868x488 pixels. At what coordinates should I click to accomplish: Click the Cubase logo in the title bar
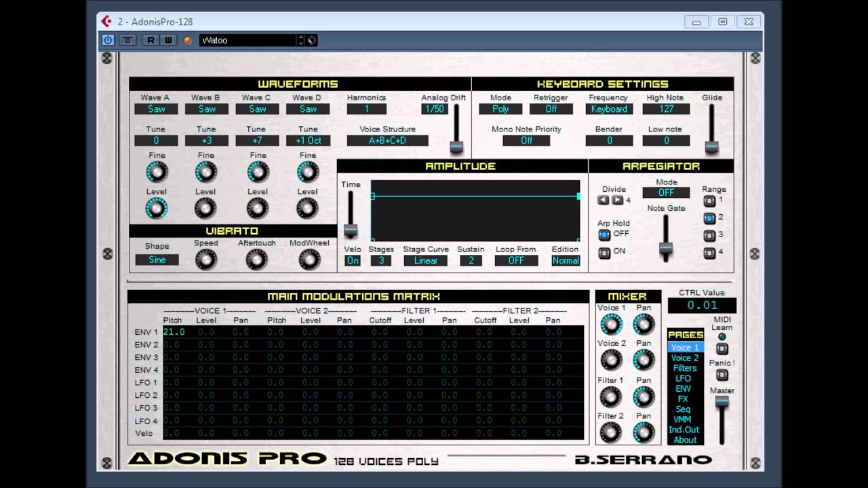point(106,21)
